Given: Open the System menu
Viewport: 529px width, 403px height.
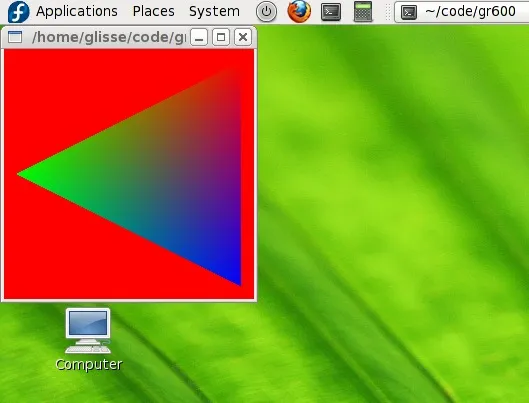Looking at the screenshot, I should (x=214, y=11).
